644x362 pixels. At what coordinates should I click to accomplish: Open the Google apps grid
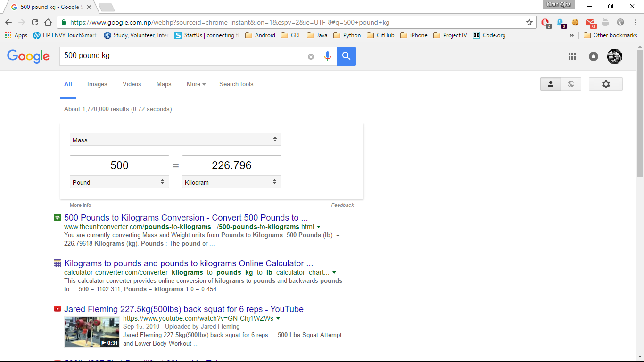pos(572,57)
